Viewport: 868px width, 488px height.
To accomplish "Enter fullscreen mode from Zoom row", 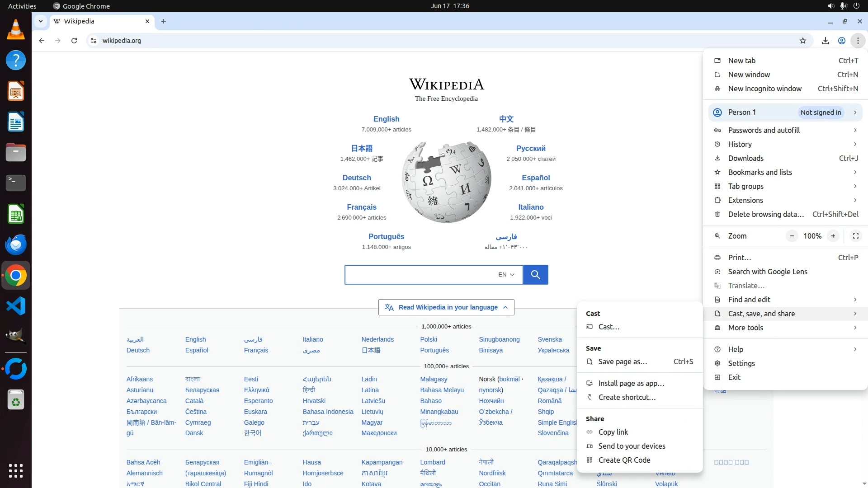I will pos(856,236).
